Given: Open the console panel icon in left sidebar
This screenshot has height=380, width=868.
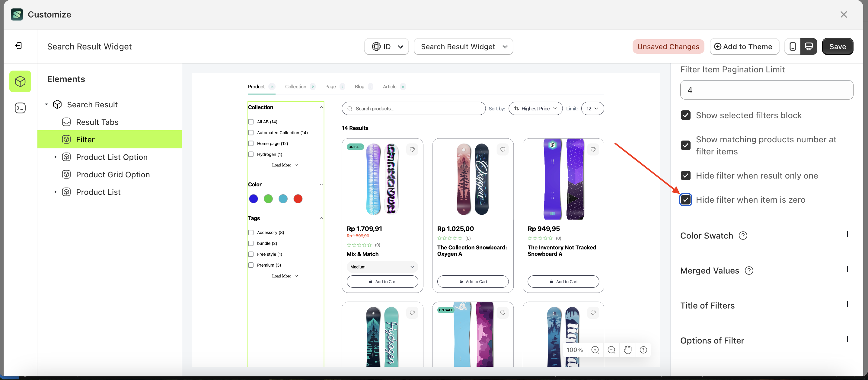Looking at the screenshot, I should (x=20, y=108).
